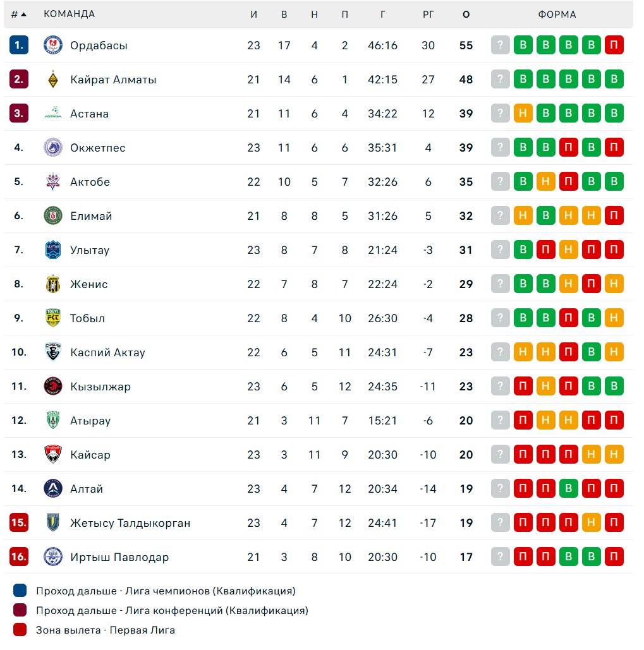Click the Кайсар wolf crest

[53, 454]
